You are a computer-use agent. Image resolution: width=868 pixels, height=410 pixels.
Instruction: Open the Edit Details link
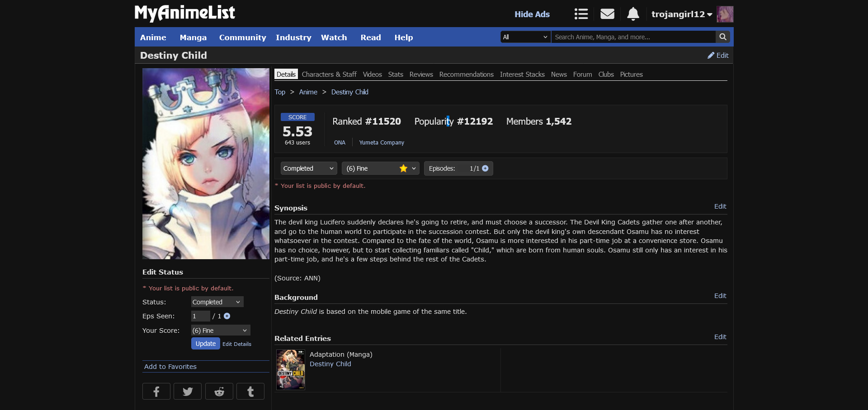[x=237, y=344]
